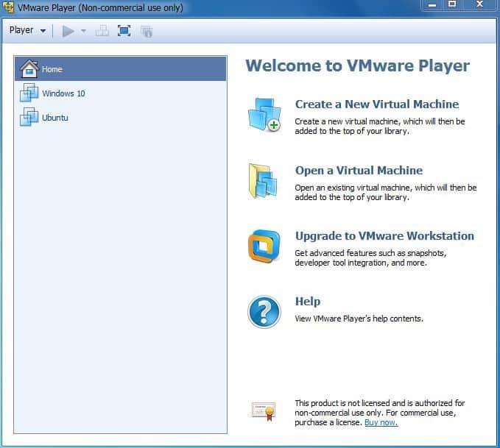Click the VMware Workstation logo icon
Image resolution: width=500 pixels, height=448 pixels.
tap(264, 246)
